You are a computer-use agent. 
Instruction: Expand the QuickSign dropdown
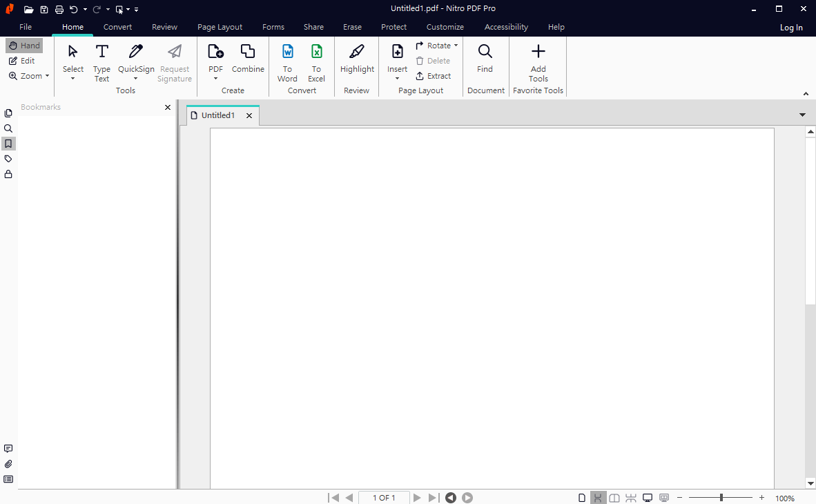[136, 78]
